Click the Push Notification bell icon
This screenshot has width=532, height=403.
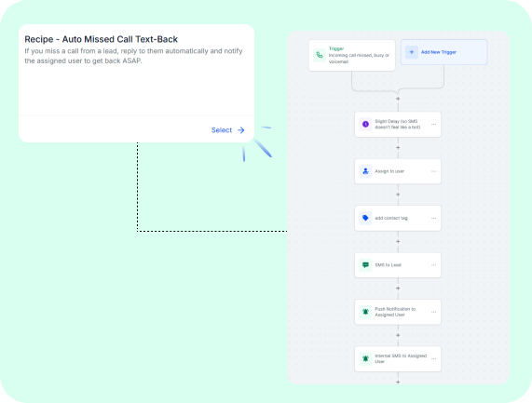(365, 312)
